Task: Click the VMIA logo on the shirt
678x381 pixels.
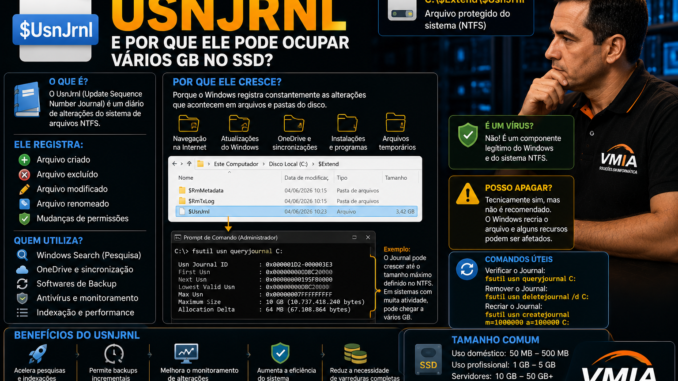Action: (619, 159)
